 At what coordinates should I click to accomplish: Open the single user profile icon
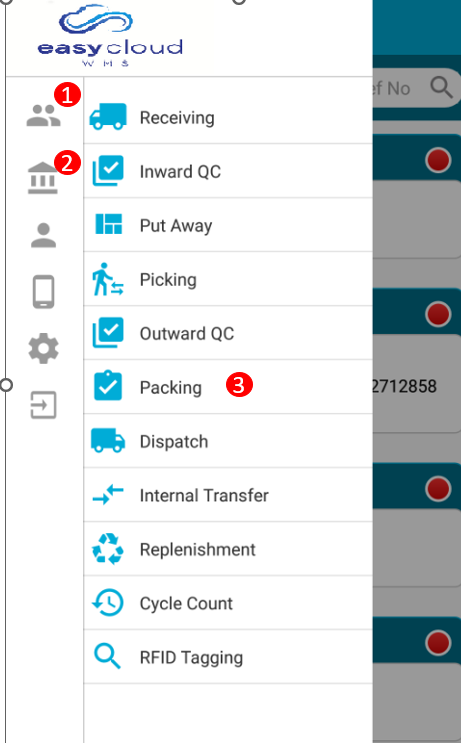[44, 235]
